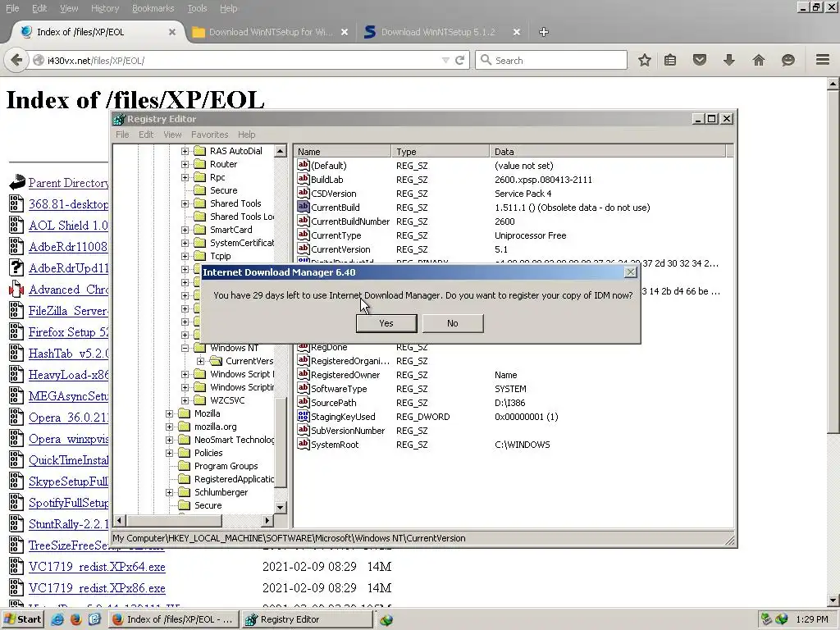Open the Firefox downloads arrow icon
Image resolution: width=840 pixels, height=630 pixels.
click(729, 60)
